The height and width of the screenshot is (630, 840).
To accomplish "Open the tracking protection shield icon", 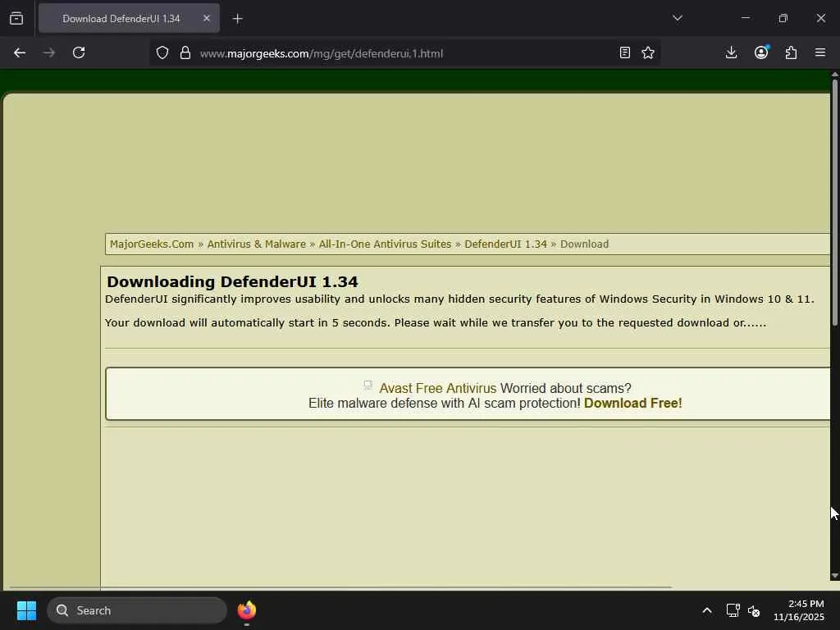I will tap(162, 52).
